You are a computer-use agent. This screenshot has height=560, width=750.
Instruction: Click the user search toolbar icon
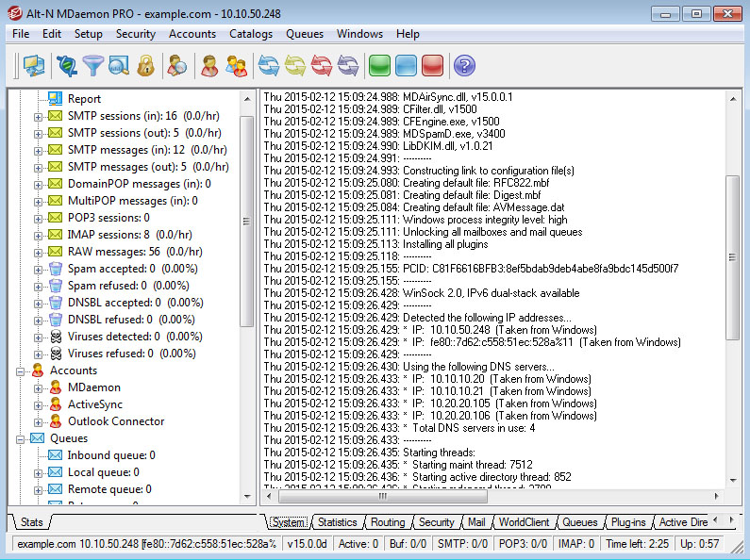pyautogui.click(x=177, y=66)
